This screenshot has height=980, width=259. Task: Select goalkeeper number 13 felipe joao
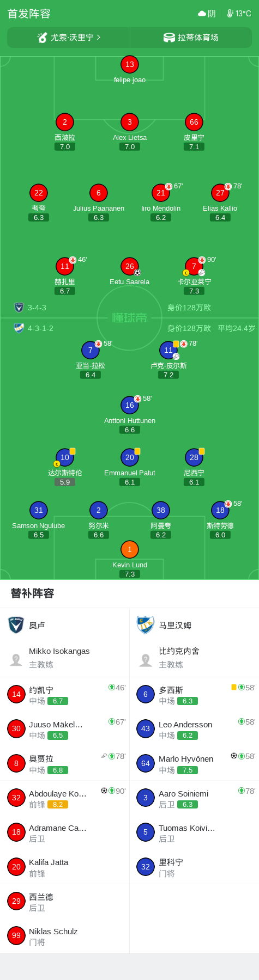click(130, 64)
